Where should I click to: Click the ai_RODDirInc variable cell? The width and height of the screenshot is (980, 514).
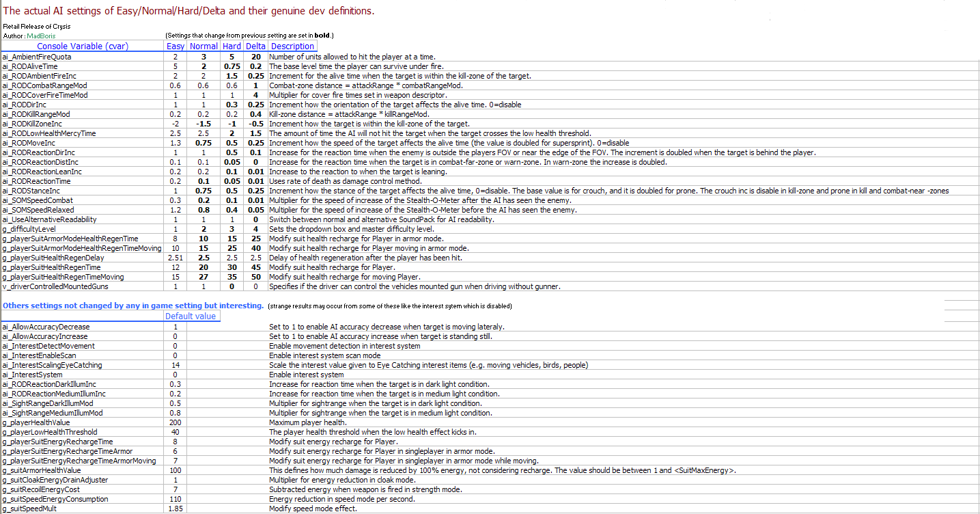[83, 105]
